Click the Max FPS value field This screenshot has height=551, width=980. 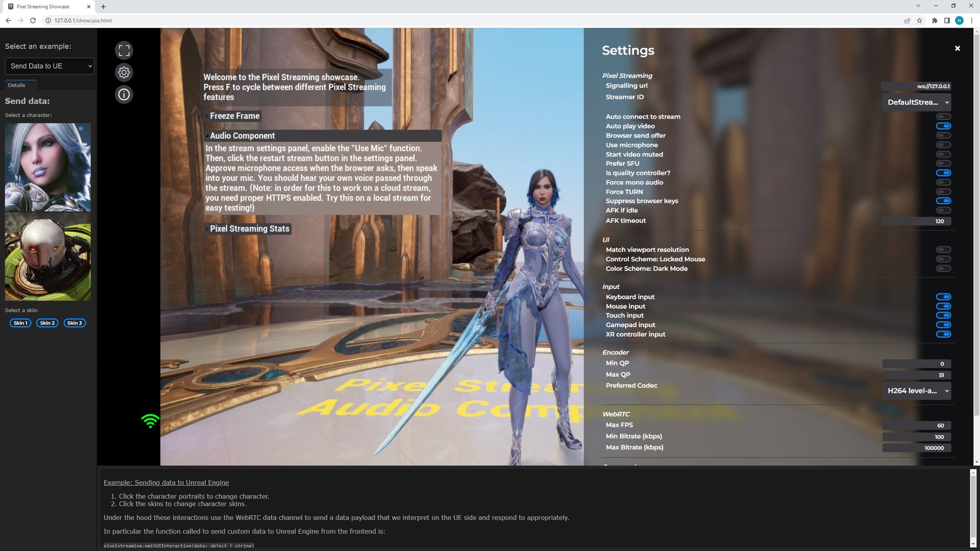(916, 425)
